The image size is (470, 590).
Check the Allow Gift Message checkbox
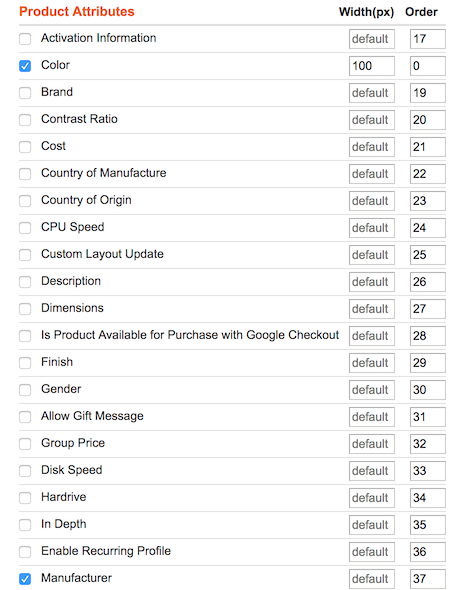(25, 417)
